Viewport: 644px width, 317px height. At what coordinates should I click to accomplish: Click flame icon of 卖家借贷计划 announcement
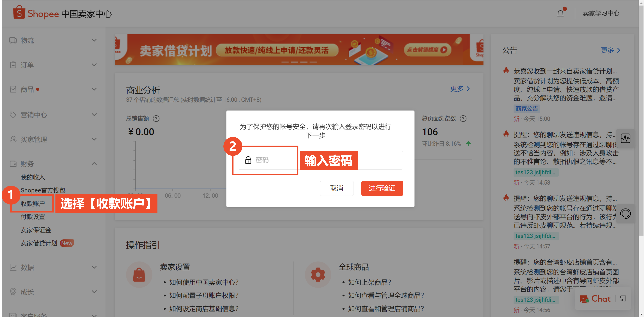pos(506,70)
